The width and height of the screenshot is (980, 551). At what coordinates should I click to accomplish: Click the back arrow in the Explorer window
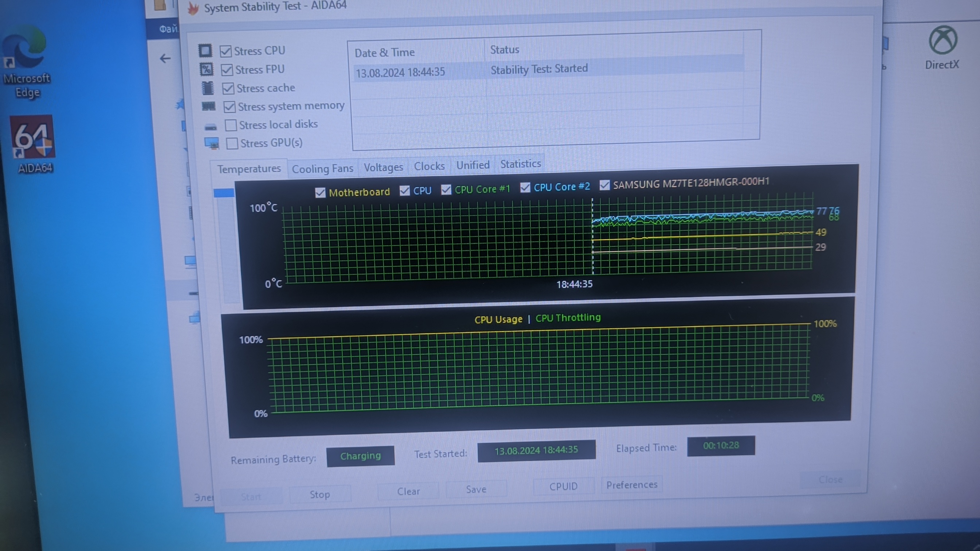[165, 59]
